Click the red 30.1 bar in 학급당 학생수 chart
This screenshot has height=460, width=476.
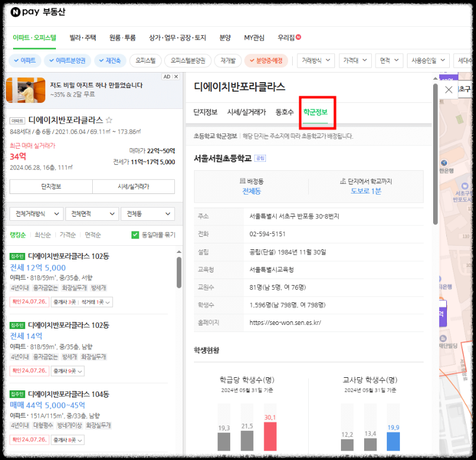tap(270, 436)
